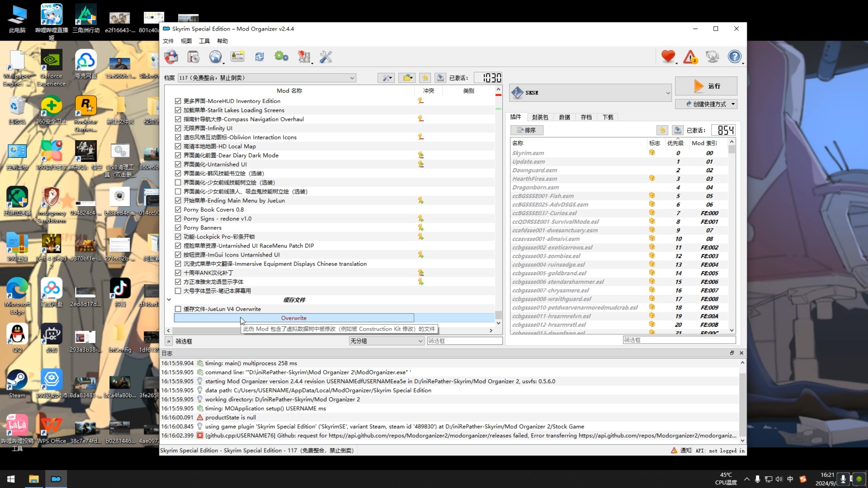868x488 pixels.
Task: Click the 排序 sort button
Action: (527, 130)
